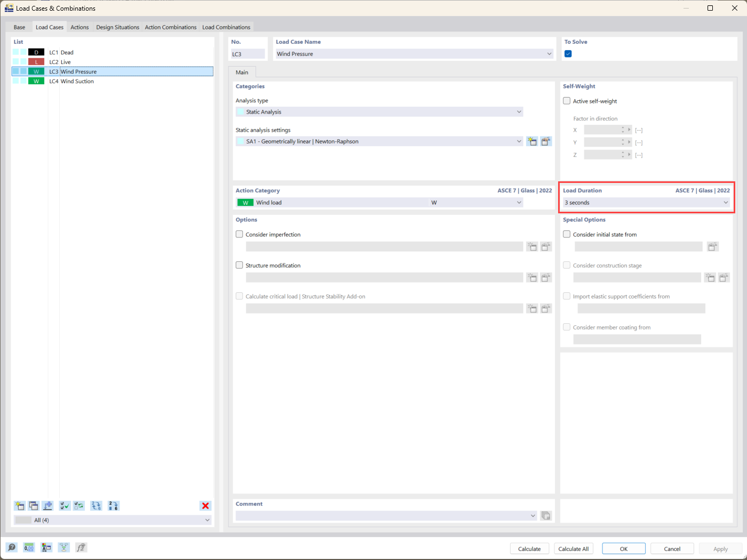Click the Calculate All button
The height and width of the screenshot is (560, 747).
pyautogui.click(x=573, y=548)
